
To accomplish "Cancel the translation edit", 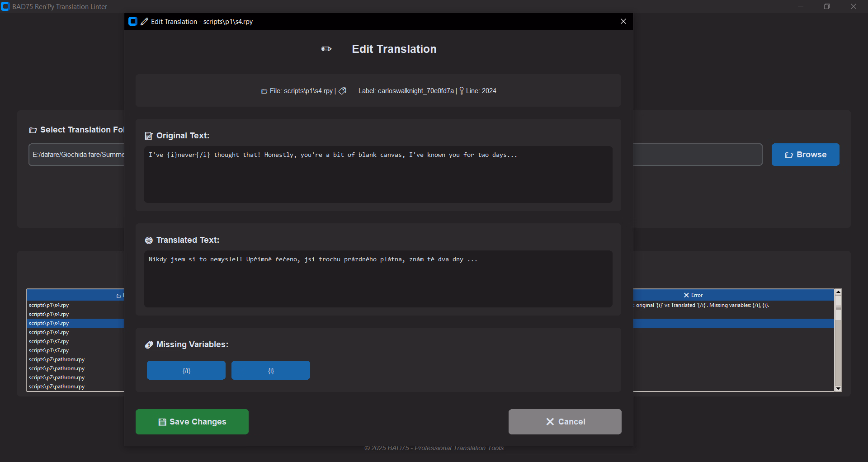I will pyautogui.click(x=565, y=422).
